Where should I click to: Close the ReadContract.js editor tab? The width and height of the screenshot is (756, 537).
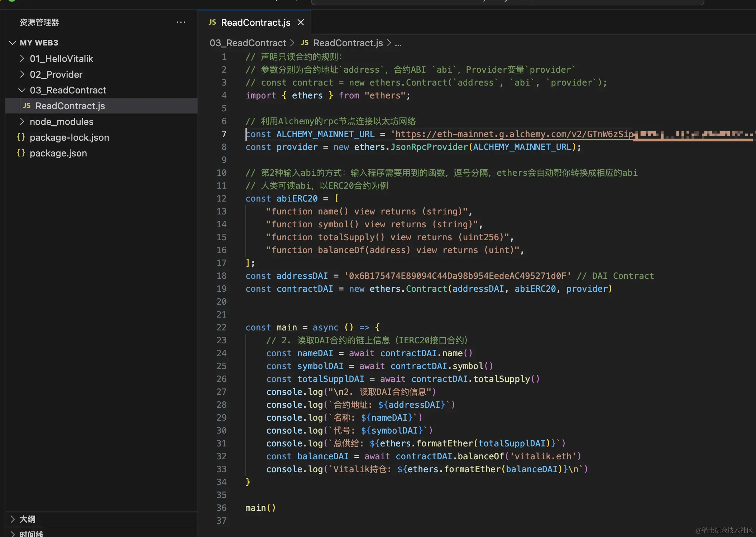click(301, 23)
